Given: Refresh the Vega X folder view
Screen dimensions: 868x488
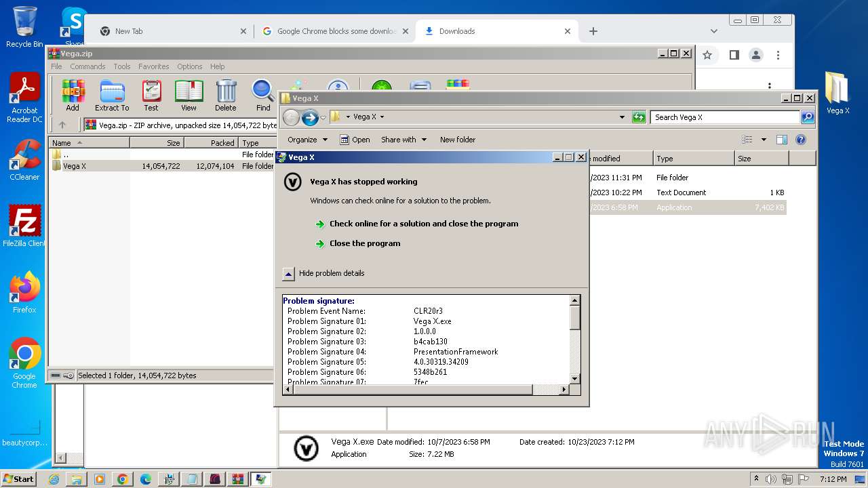Looking at the screenshot, I should [639, 117].
